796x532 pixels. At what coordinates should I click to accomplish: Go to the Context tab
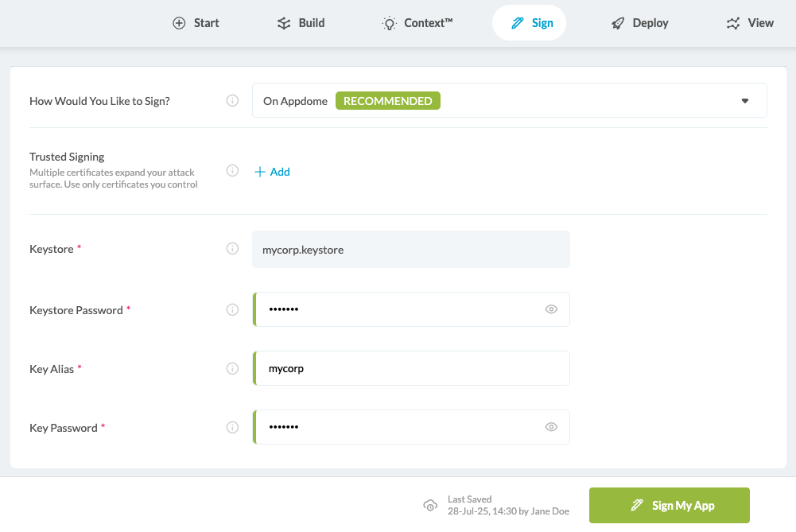click(417, 23)
